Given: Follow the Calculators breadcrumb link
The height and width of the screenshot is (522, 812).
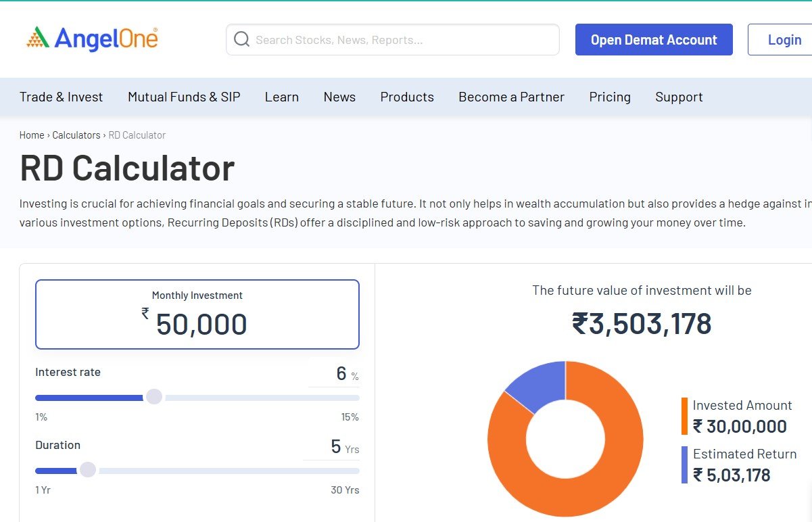Looking at the screenshot, I should point(76,135).
